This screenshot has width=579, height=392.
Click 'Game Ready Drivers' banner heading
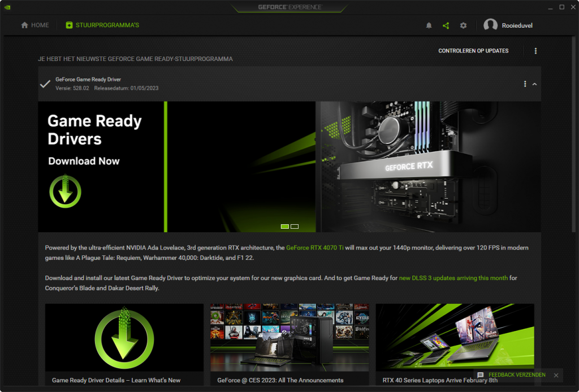click(94, 130)
